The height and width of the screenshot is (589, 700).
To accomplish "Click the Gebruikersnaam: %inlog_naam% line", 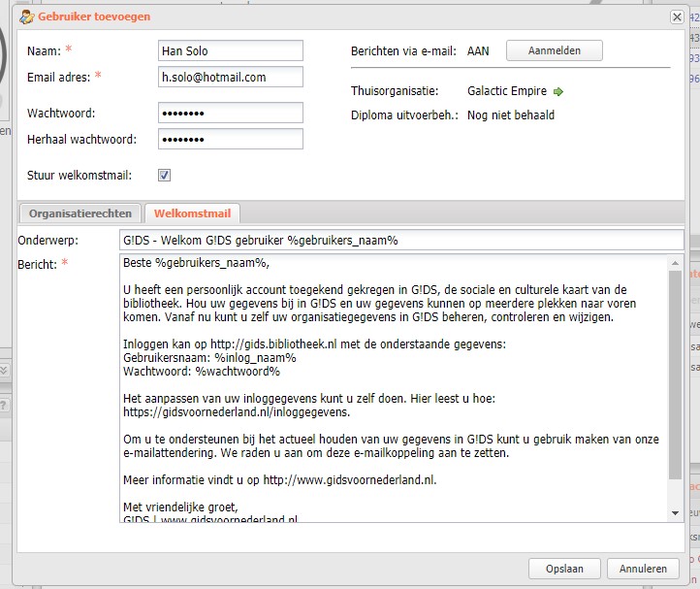I will [x=209, y=358].
